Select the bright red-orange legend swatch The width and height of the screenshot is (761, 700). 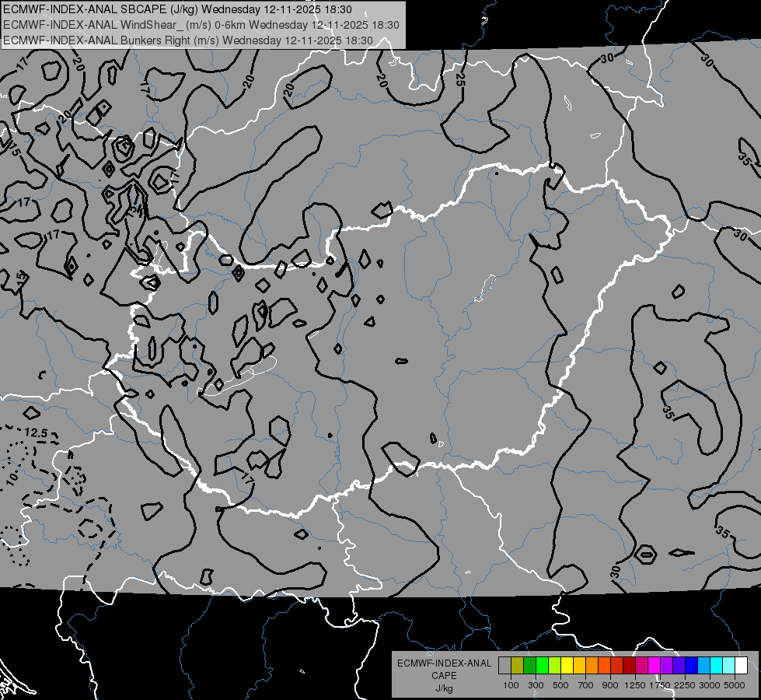tap(604, 665)
